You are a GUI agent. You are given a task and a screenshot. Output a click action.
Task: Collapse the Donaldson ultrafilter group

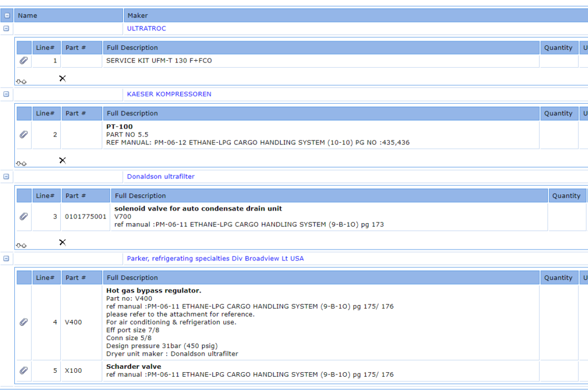pyautogui.click(x=6, y=177)
